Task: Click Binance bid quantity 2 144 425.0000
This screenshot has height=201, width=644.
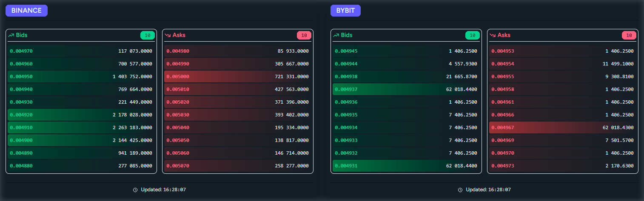Action: 132,140
